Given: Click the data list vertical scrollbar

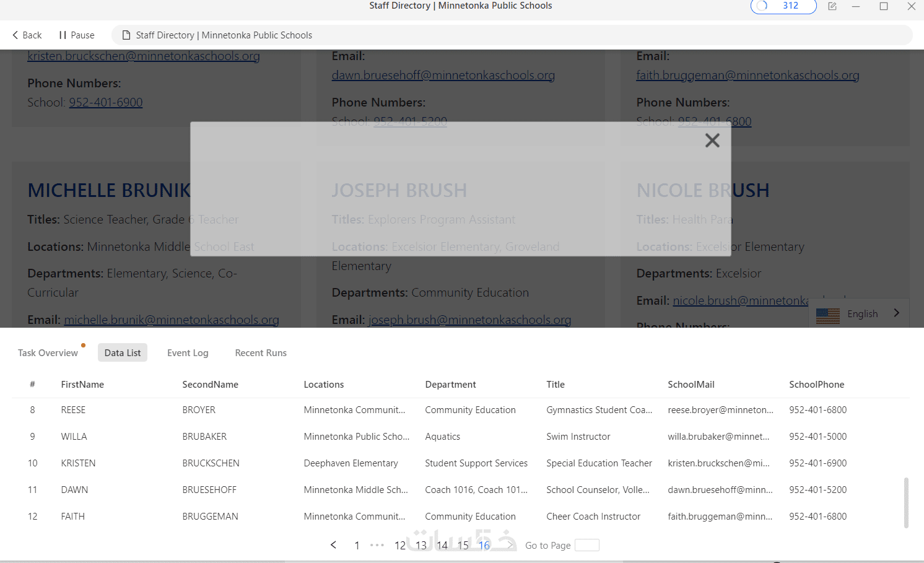Looking at the screenshot, I should click(906, 502).
